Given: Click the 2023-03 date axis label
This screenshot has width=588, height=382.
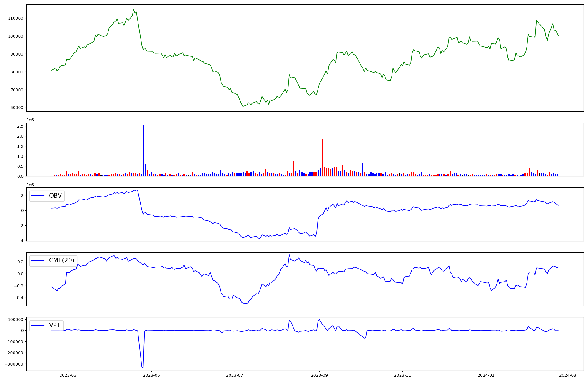Looking at the screenshot, I should click(68, 375).
